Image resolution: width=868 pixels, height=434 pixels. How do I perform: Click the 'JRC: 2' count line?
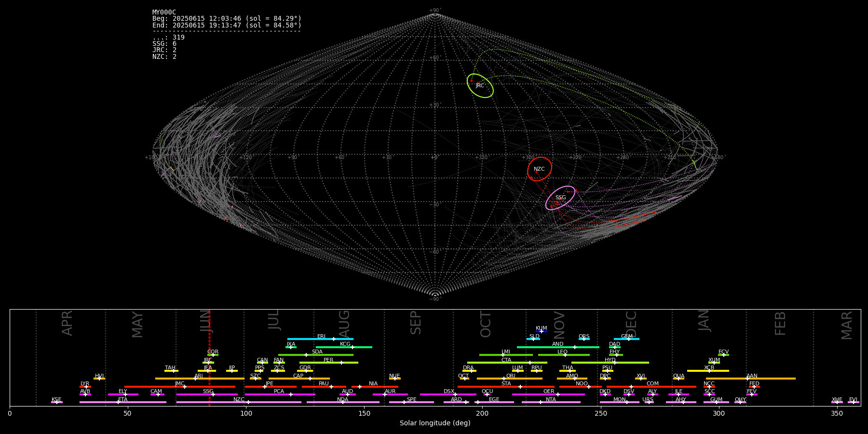point(164,50)
